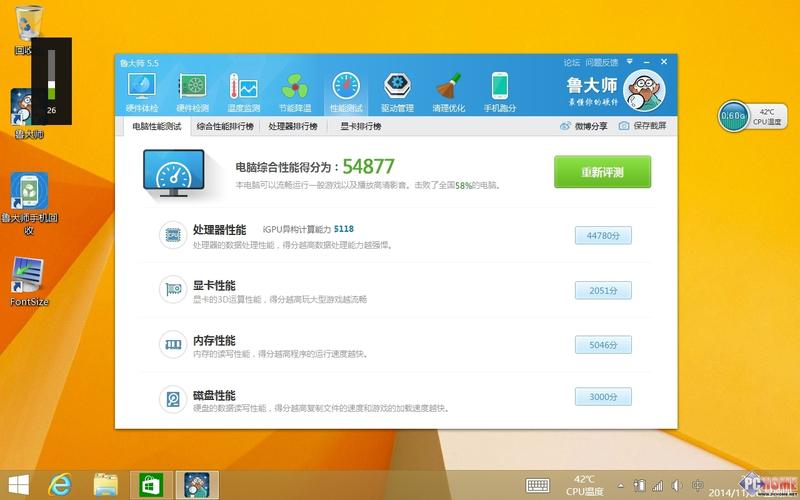The image size is (800, 500).
Task: Open the 论坛 forum link
Action: coord(571,62)
